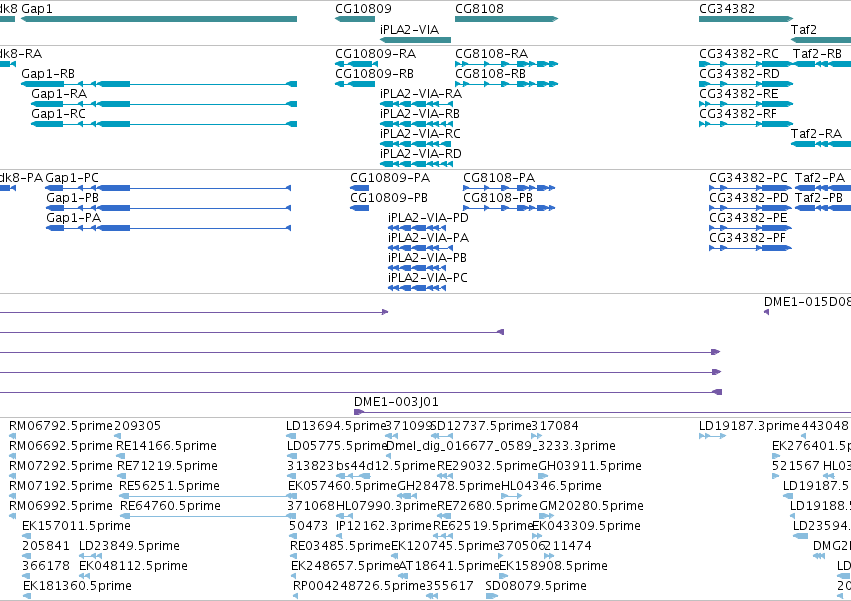Click transcript label iPLA2-VIA-RA
This screenshot has width=851, height=601.
coord(421,93)
